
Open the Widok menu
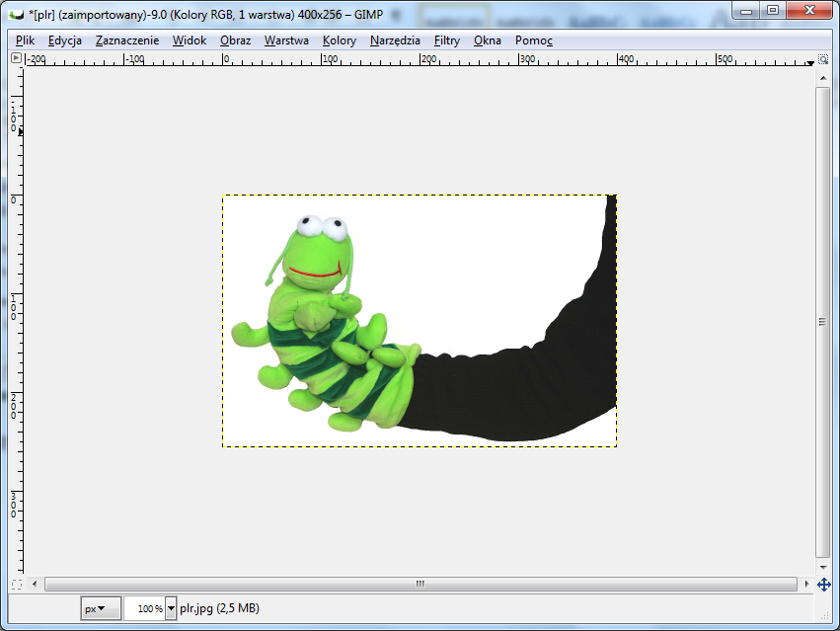(190, 40)
